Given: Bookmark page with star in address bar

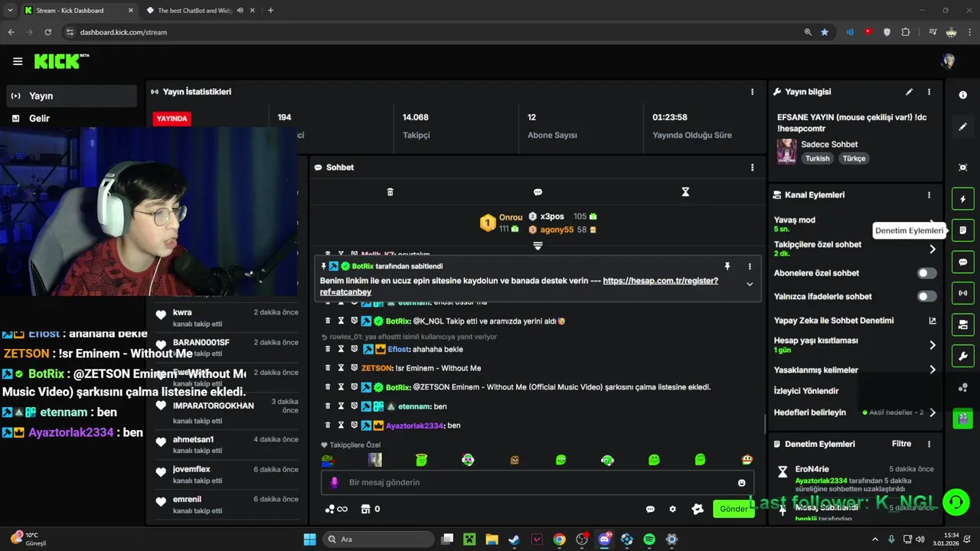Looking at the screenshot, I should tap(825, 32).
